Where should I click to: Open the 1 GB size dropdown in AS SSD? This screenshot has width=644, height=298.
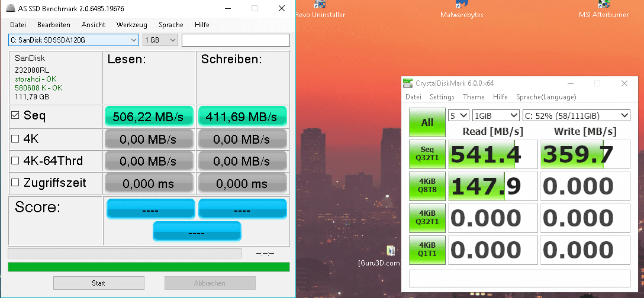[x=160, y=40]
